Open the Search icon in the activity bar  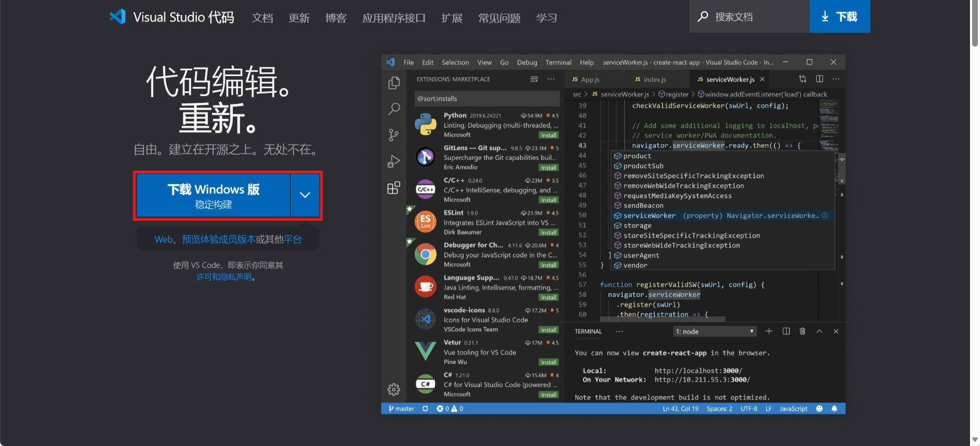(394, 109)
